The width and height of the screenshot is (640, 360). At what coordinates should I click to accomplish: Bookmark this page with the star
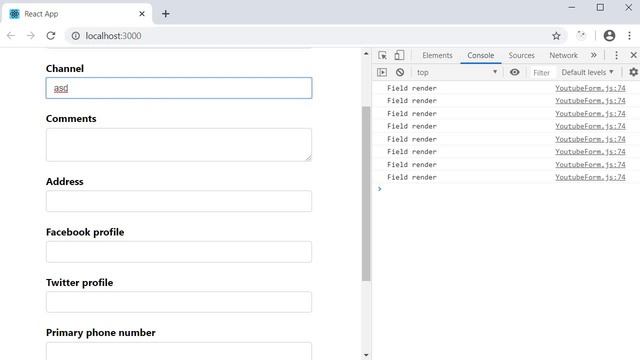pyautogui.click(x=556, y=36)
